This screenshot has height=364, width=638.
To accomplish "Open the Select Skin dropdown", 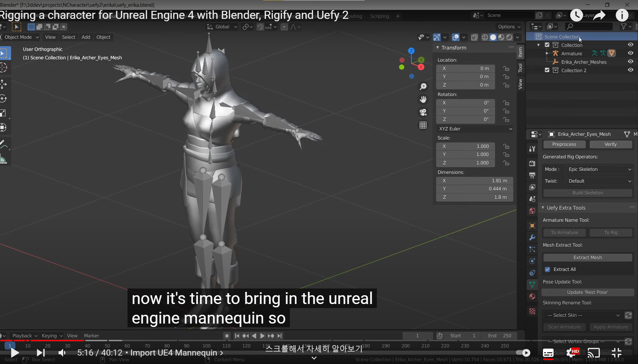I will point(582,315).
